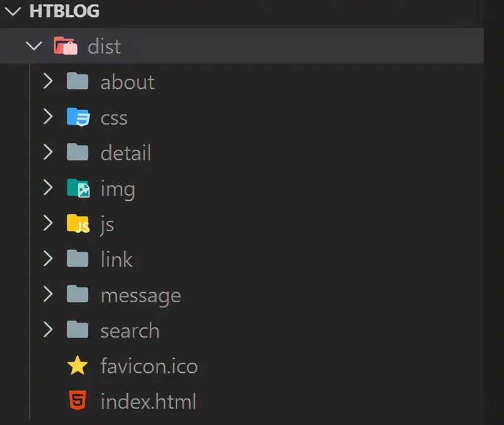Collapse the dist folder chevron
Screen dimensions: 504x425
(31, 46)
